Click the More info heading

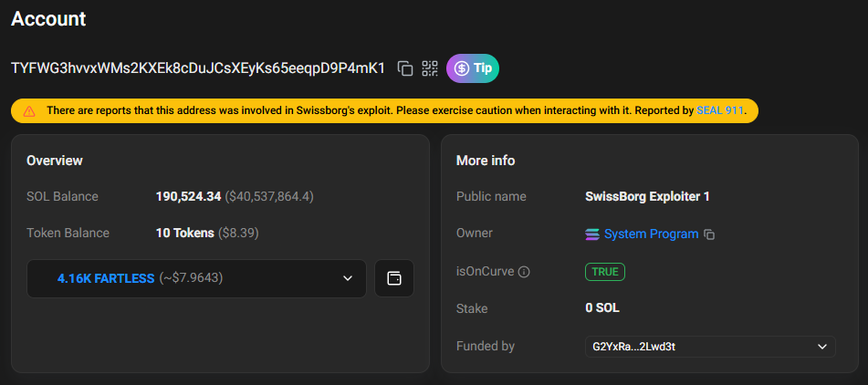click(x=486, y=161)
